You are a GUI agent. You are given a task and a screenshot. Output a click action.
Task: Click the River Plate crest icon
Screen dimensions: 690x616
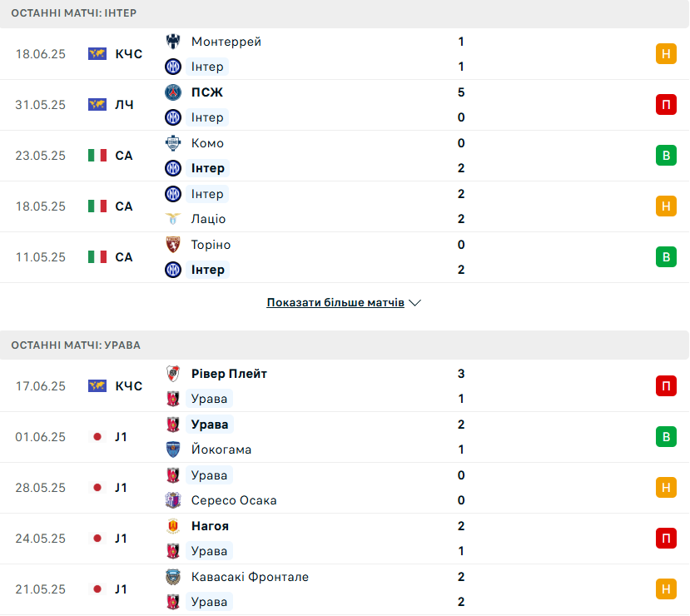point(173,374)
